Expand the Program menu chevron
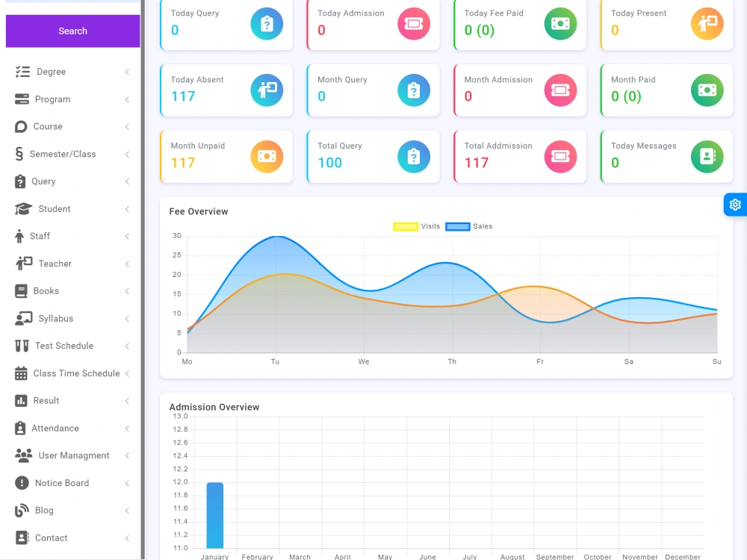The width and height of the screenshot is (747, 560). tap(127, 99)
